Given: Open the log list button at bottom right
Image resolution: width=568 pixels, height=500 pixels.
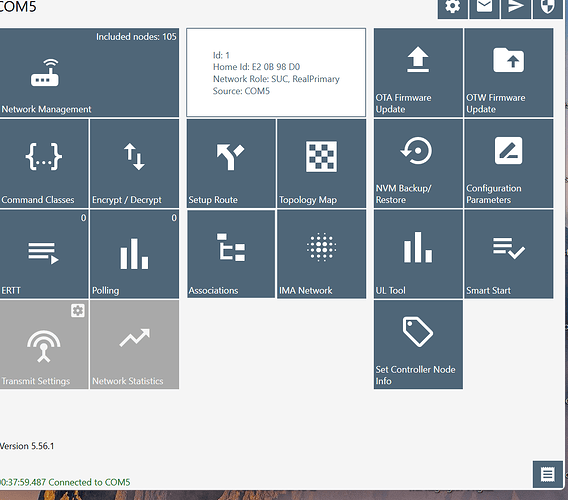Looking at the screenshot, I should (547, 474).
